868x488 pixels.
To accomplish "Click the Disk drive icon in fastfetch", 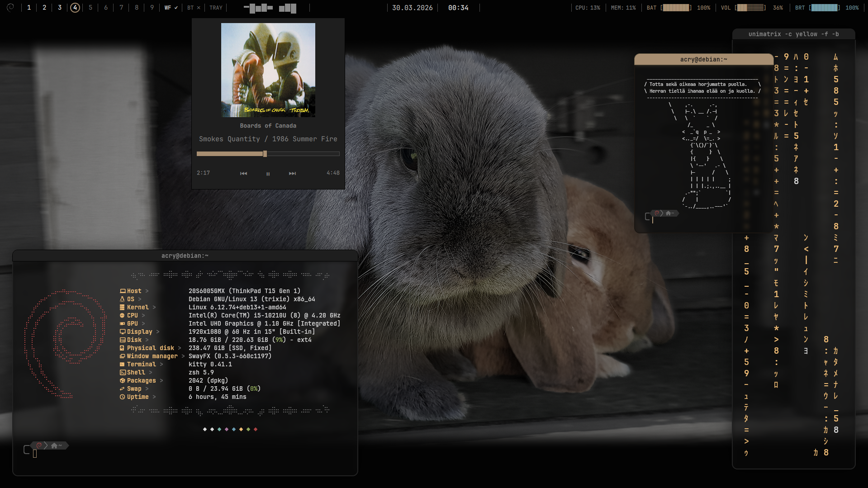I will pyautogui.click(x=122, y=340).
